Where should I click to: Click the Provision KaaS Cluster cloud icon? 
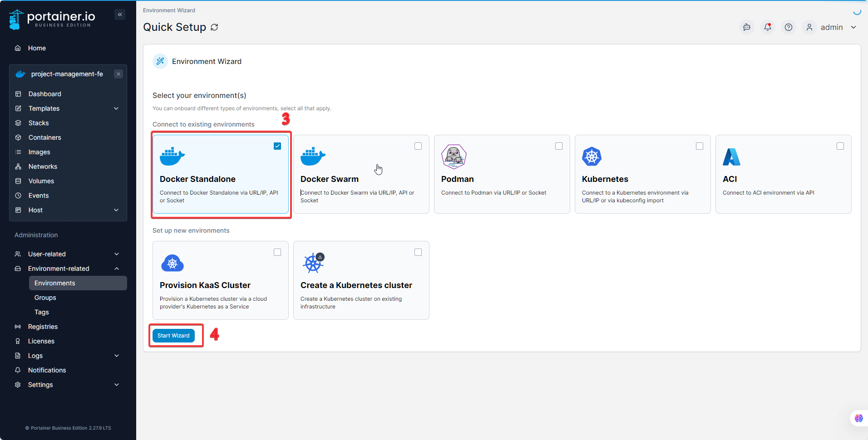173,263
